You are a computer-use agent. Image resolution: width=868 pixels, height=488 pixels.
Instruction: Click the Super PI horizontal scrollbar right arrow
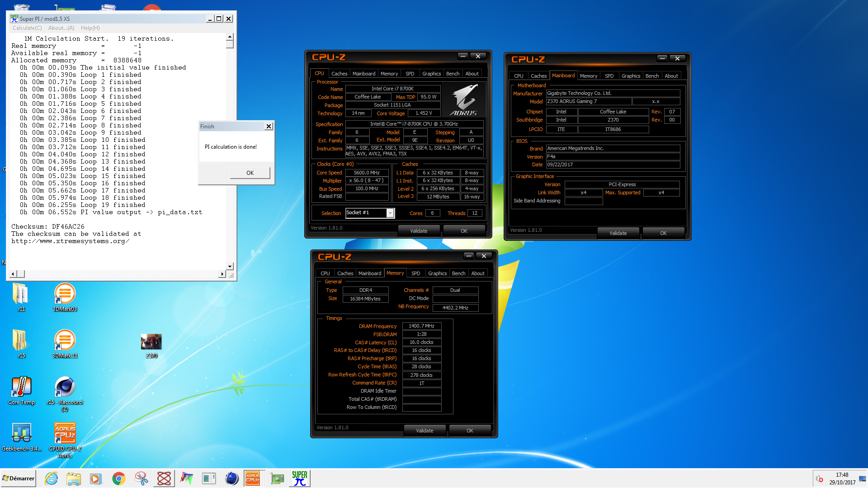point(222,274)
